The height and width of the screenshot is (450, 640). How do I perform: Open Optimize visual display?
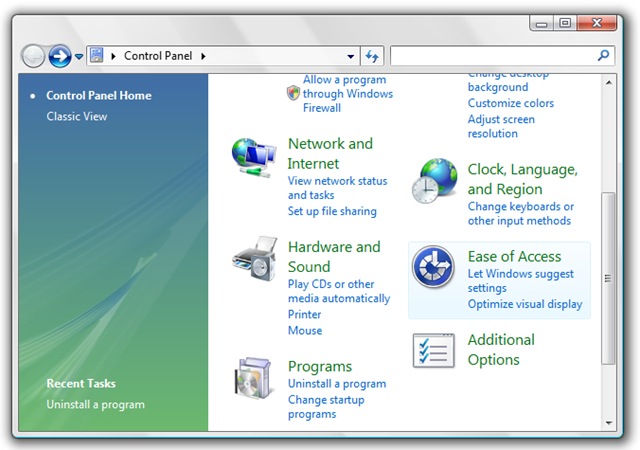(525, 304)
